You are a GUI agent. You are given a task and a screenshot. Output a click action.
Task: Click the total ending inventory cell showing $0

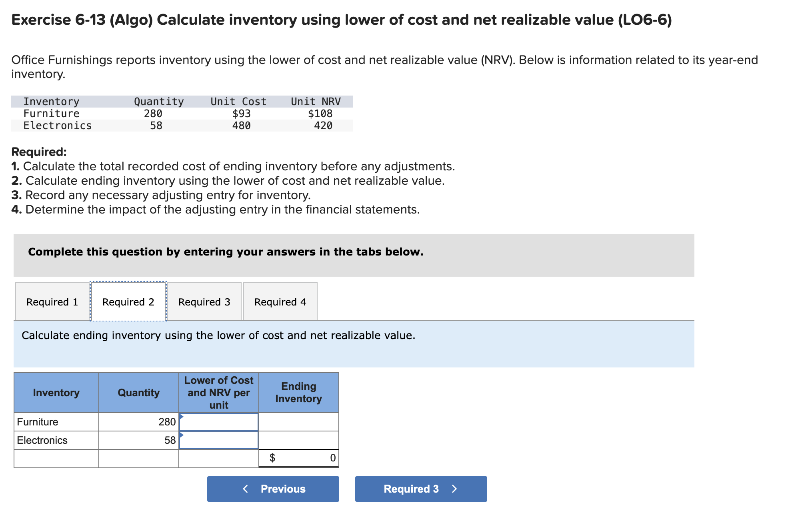[299, 457]
